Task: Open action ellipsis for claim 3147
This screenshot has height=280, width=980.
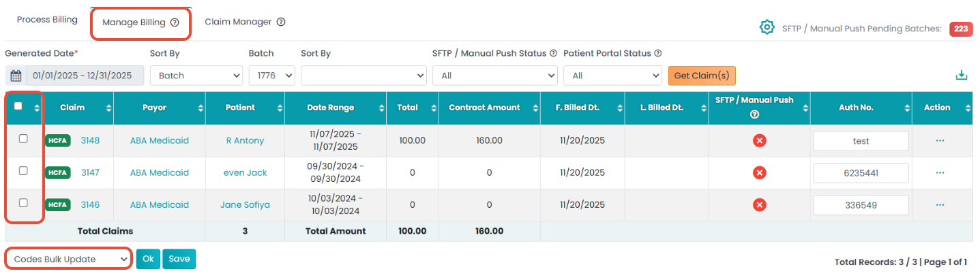Action: click(940, 173)
